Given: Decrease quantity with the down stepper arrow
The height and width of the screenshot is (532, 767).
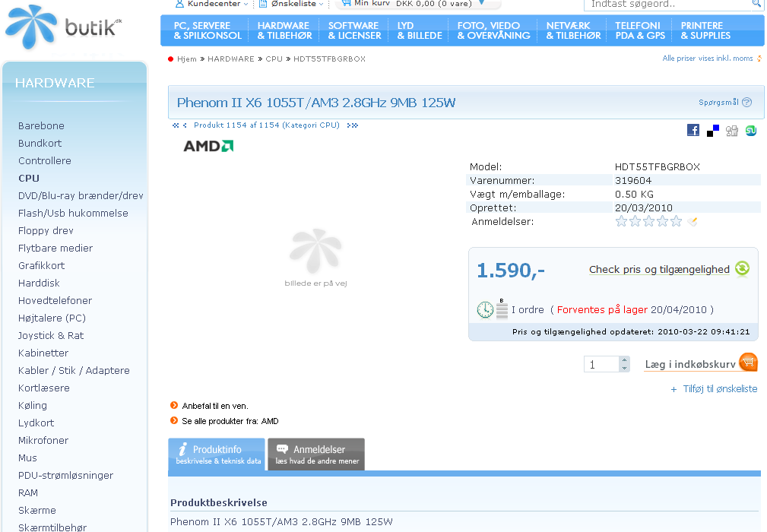Looking at the screenshot, I should pos(624,368).
